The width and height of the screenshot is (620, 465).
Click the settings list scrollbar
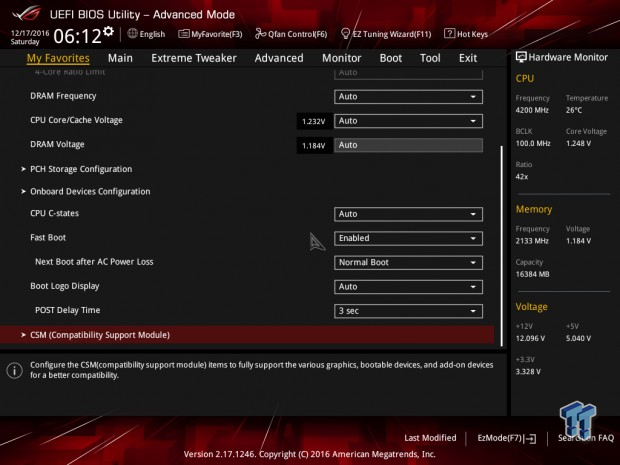point(502,246)
